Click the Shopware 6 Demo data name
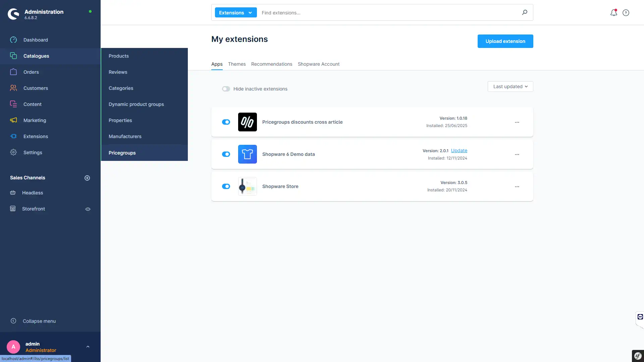This screenshot has width=644, height=362. 288,154
